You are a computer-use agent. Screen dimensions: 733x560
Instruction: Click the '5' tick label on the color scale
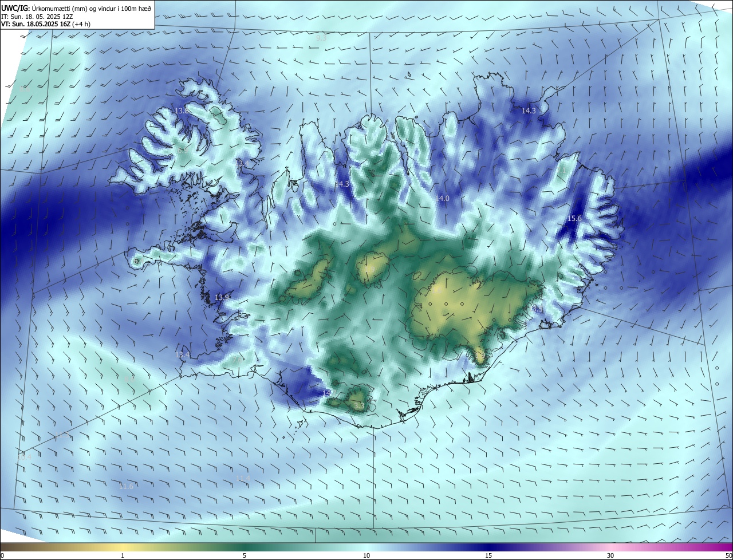(245, 555)
